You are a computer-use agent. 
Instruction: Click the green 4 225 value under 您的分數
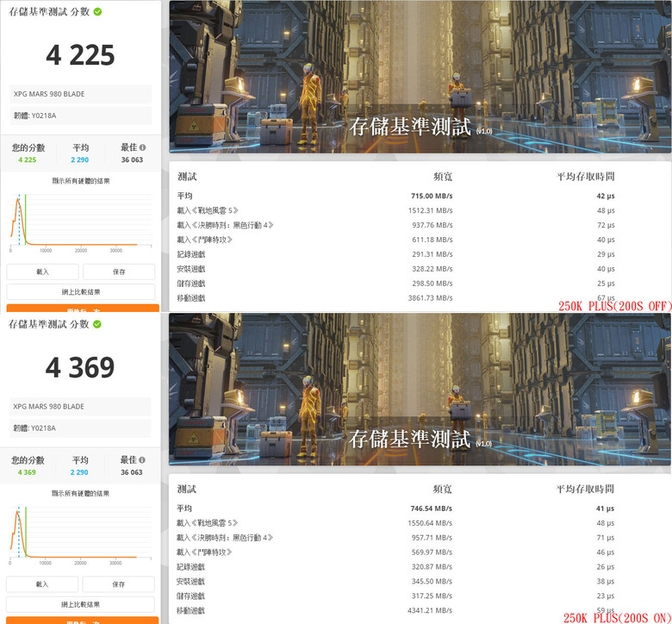(x=27, y=160)
